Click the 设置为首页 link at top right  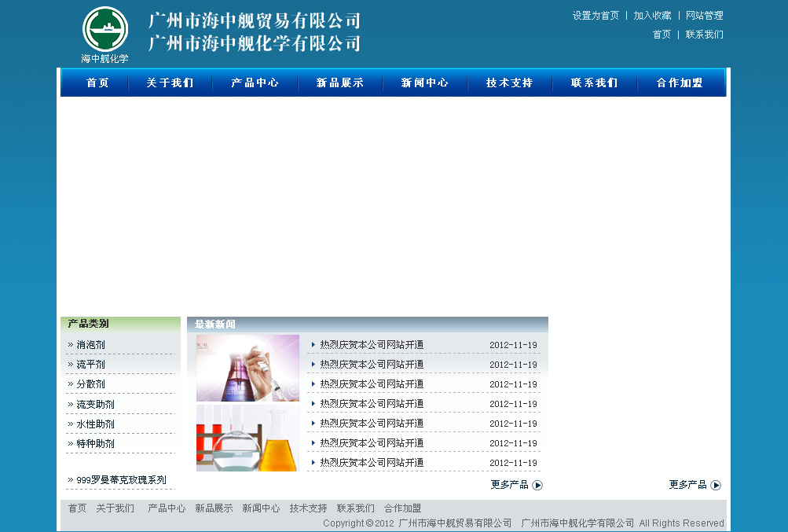pos(596,16)
